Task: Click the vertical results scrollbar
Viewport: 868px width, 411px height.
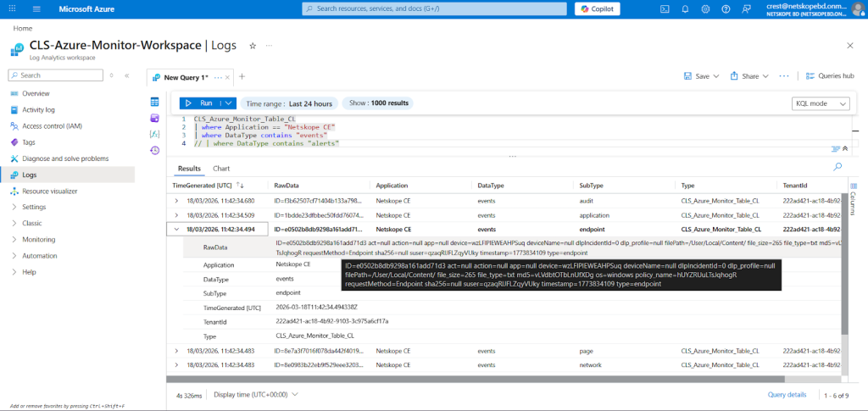Action: pyautogui.click(x=844, y=264)
